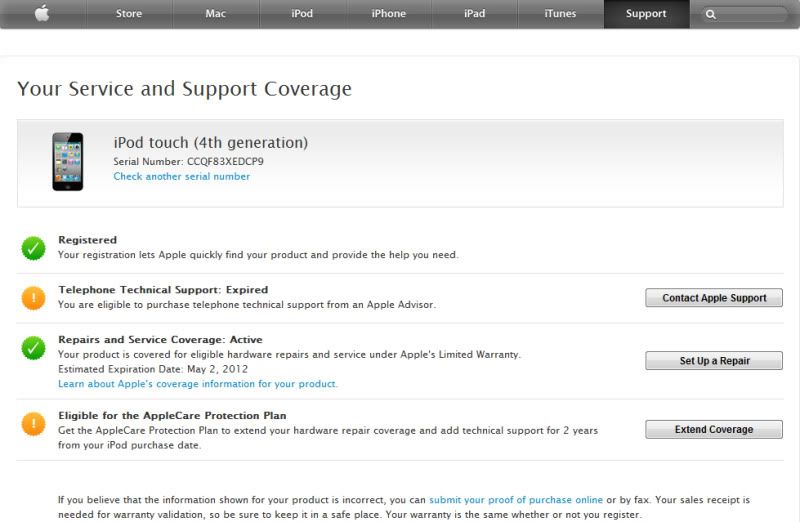Open the Mac tab

(215, 14)
